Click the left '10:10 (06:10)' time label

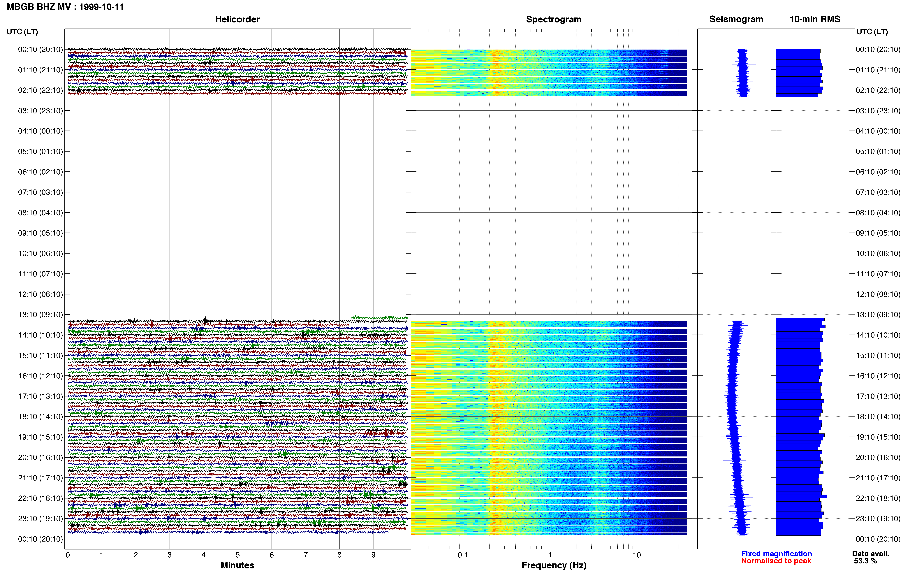41,253
